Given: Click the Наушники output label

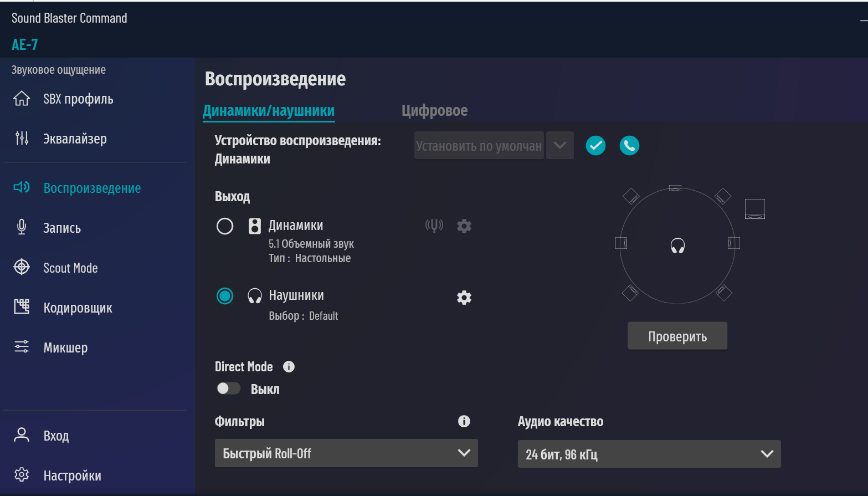Looking at the screenshot, I should coord(296,295).
